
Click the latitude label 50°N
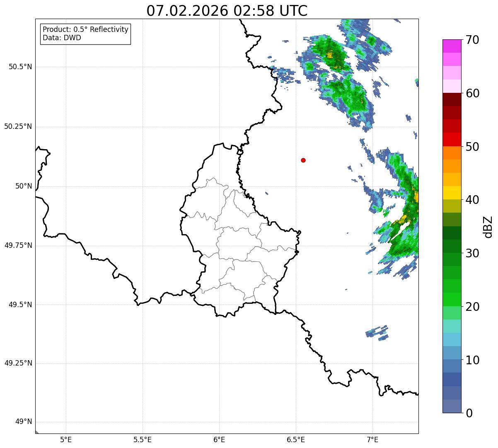click(24, 186)
